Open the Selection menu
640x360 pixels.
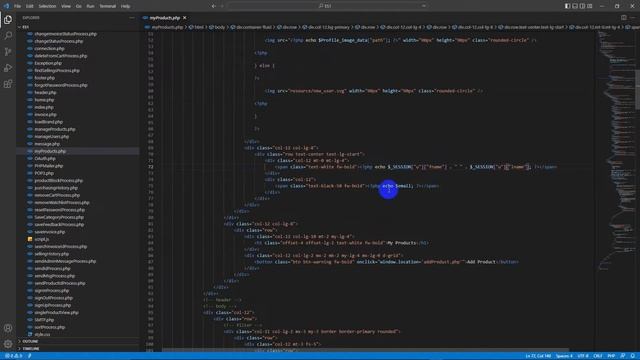coord(47,6)
